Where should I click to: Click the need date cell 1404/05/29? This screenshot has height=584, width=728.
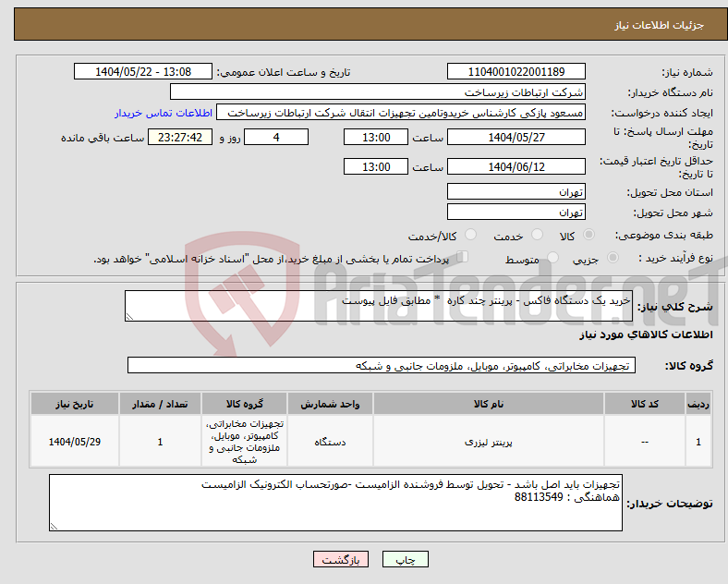[75, 442]
